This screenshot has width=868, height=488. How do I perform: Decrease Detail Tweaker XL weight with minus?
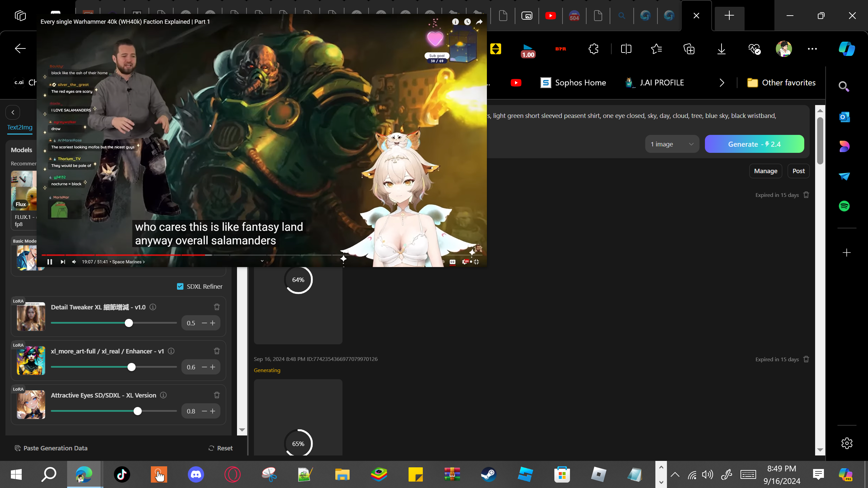[204, 323]
